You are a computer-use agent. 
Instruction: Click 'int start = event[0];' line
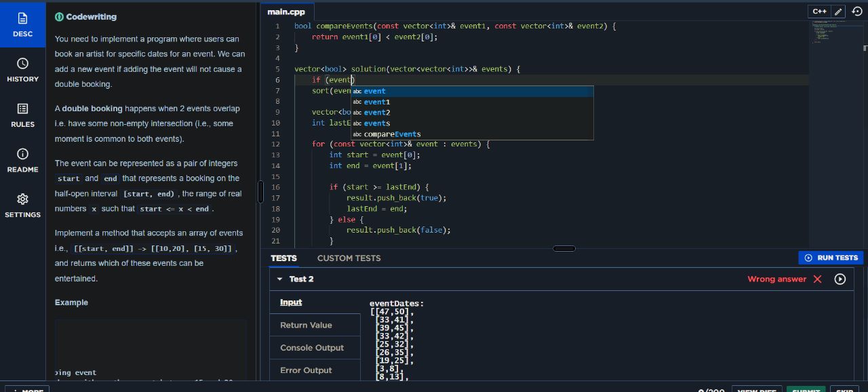[375, 155]
